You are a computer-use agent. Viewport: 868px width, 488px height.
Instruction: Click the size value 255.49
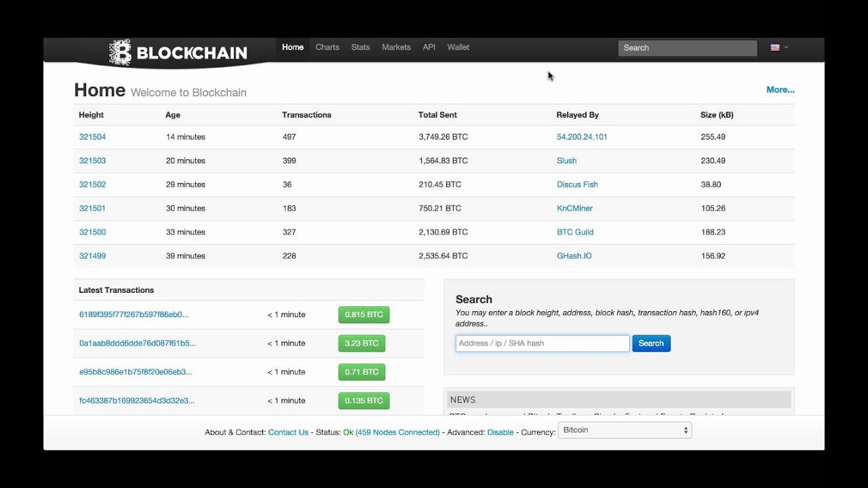(x=713, y=137)
